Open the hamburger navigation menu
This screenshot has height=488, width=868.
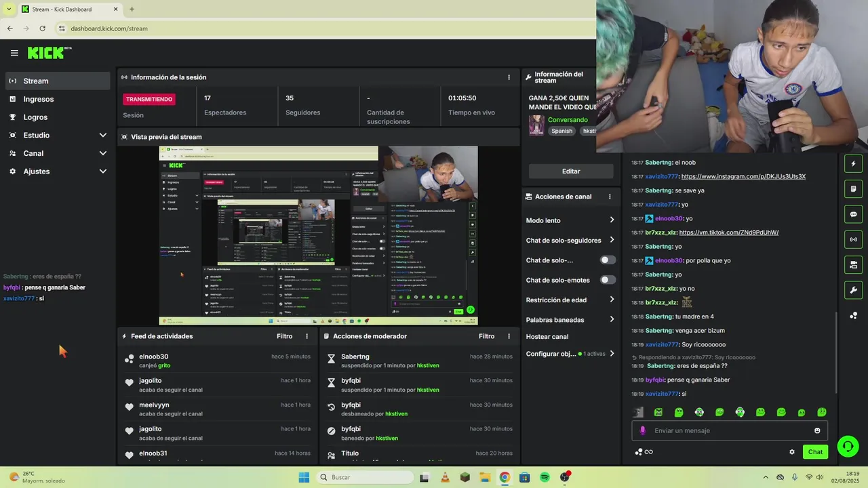point(14,53)
